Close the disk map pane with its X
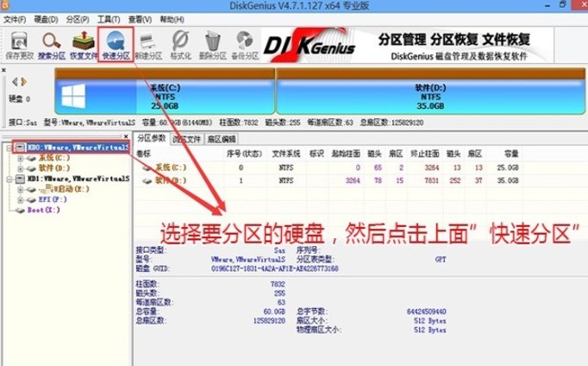Screen dimensions: 588x366 3,70
